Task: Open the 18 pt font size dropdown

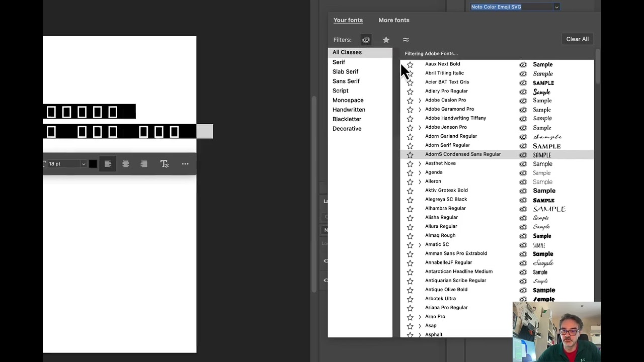Action: click(x=84, y=164)
